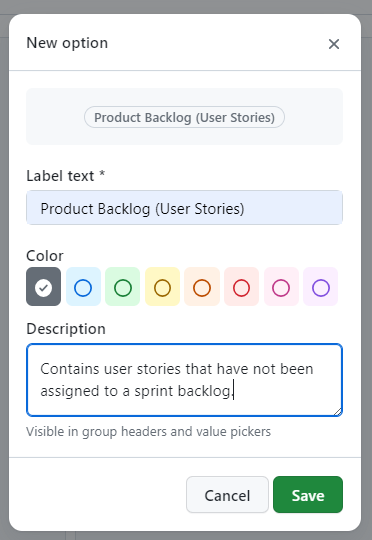Click the Product Backlog preview label pill

coord(184,117)
